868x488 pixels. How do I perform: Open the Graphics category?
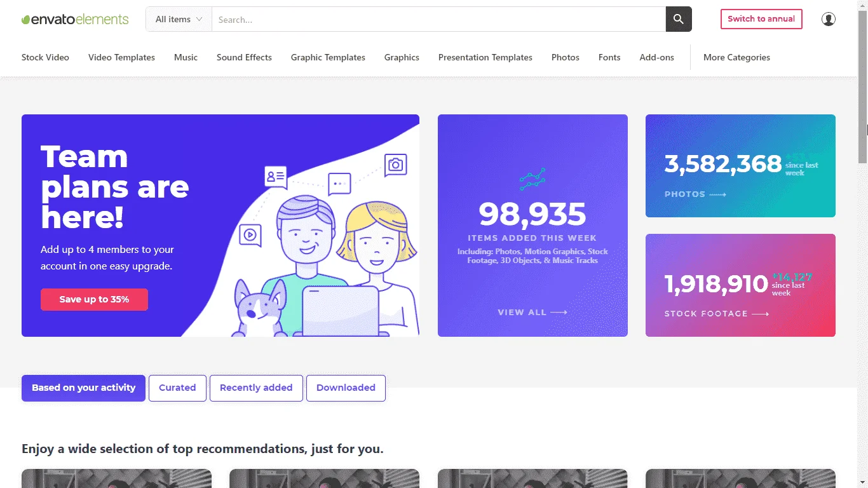click(402, 57)
